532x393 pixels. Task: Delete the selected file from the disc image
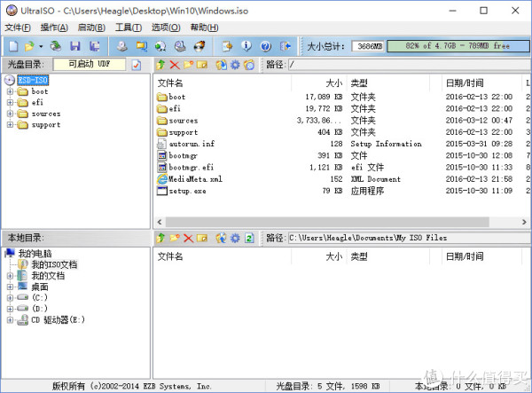[175, 65]
